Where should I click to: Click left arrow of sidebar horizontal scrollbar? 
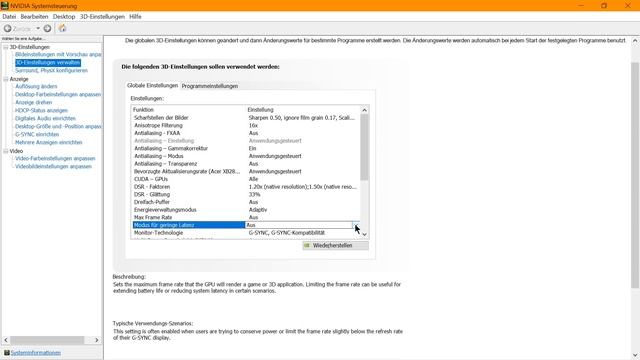point(6,340)
